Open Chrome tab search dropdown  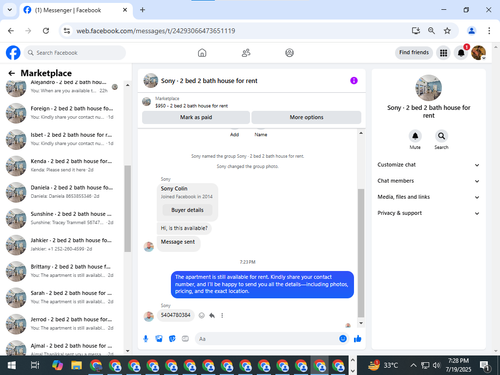click(10, 10)
